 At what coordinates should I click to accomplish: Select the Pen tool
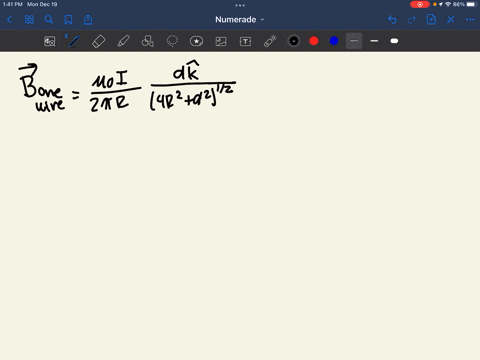pyautogui.click(x=74, y=41)
